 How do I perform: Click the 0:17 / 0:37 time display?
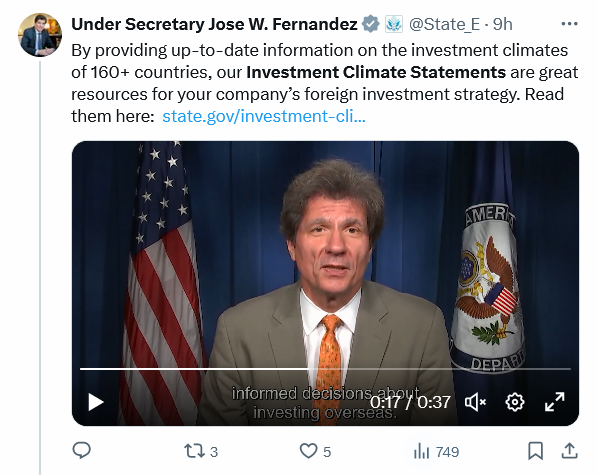[x=410, y=402]
